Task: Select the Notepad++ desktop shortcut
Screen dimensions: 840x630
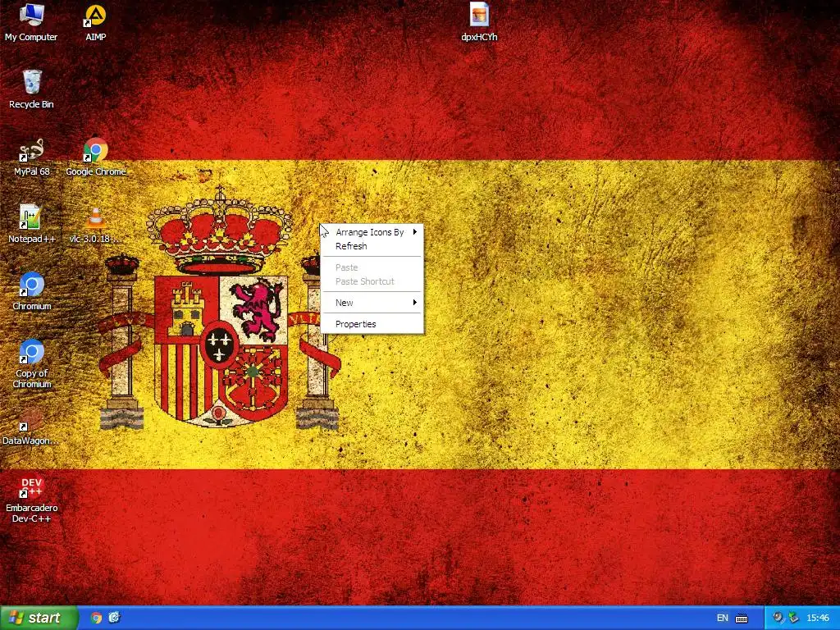Action: pos(31,224)
